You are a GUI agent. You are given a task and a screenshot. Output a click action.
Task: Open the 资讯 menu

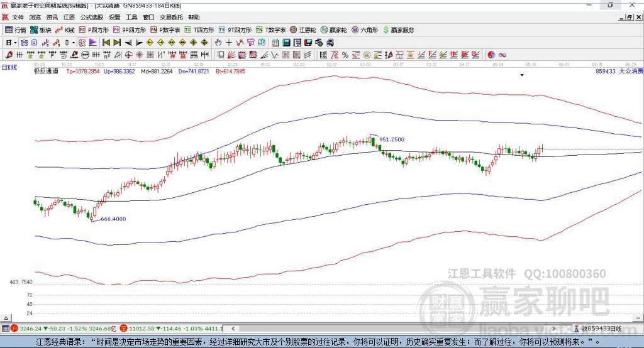[x=52, y=17]
